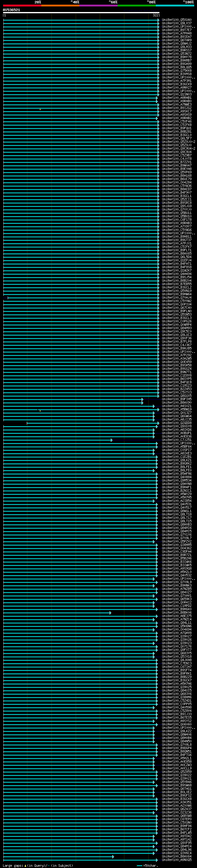
Task: Select label UniRef100_A7P3M1
Action: (x=177, y=81)
